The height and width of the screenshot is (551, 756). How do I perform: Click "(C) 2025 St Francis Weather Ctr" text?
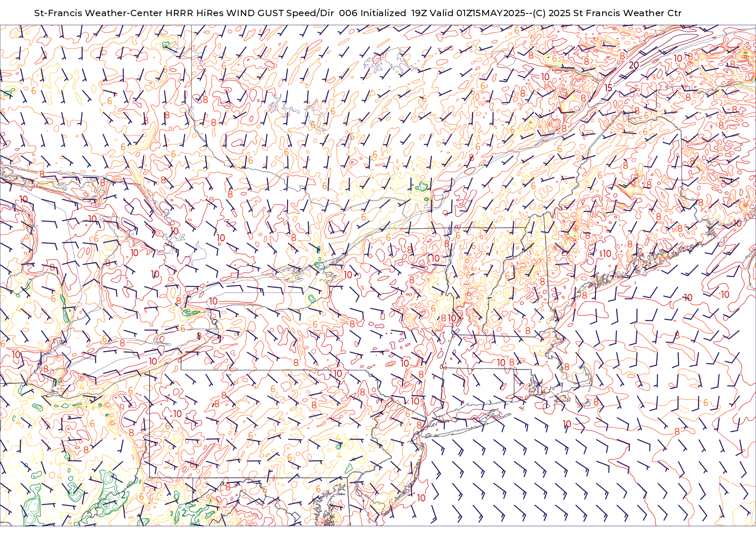coord(607,13)
